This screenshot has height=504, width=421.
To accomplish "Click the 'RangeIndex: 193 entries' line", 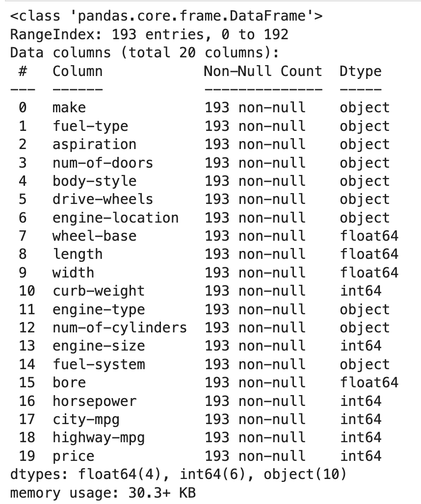I will pos(149,35).
